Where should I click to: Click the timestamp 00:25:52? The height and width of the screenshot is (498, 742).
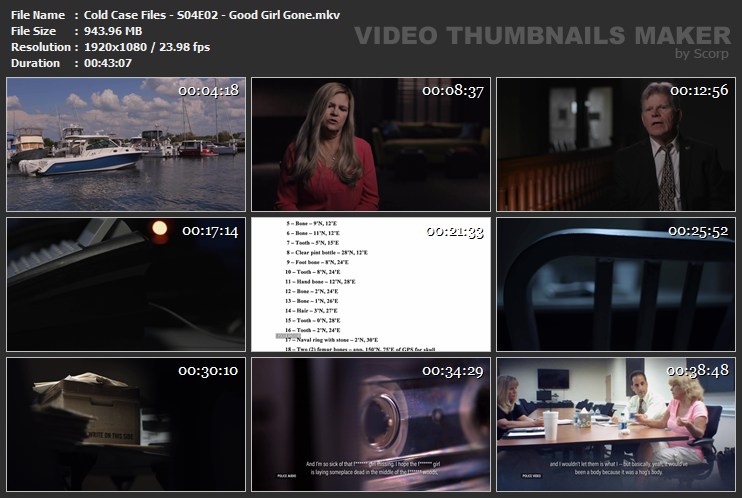[698, 231]
